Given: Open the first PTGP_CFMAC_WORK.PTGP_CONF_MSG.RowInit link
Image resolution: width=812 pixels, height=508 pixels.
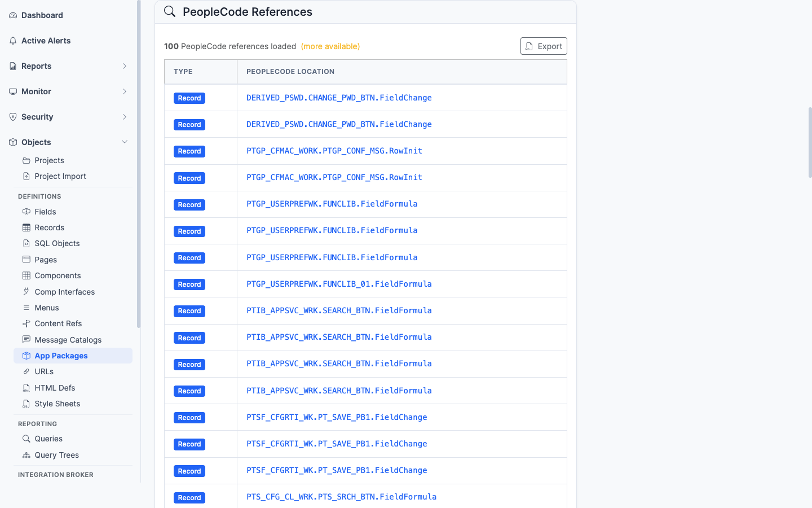Looking at the screenshot, I should click(334, 151).
